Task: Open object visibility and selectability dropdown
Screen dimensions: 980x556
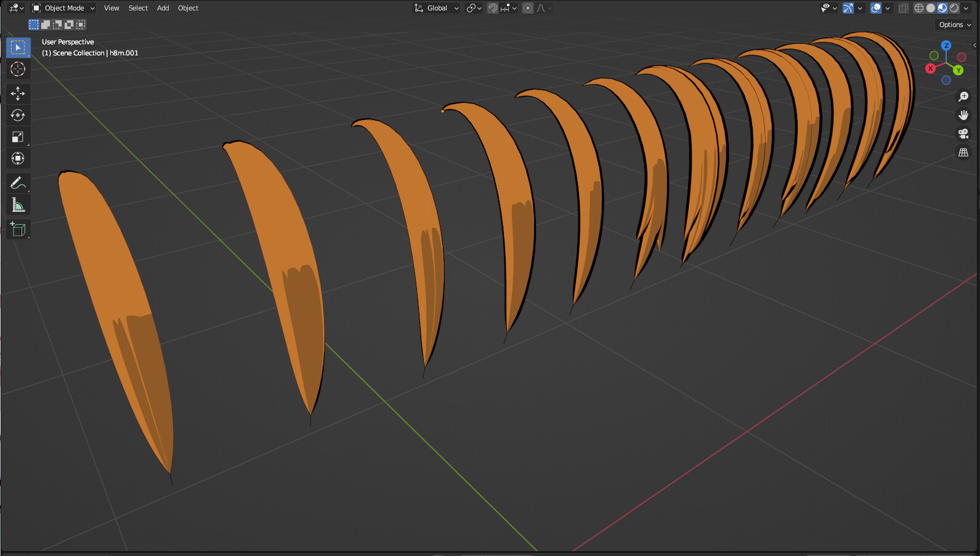Action: point(829,8)
